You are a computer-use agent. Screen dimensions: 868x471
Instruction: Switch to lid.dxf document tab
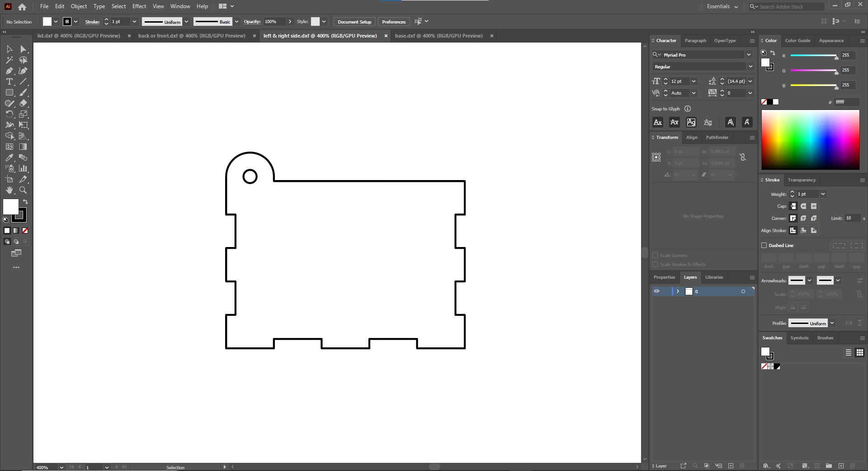[79, 36]
